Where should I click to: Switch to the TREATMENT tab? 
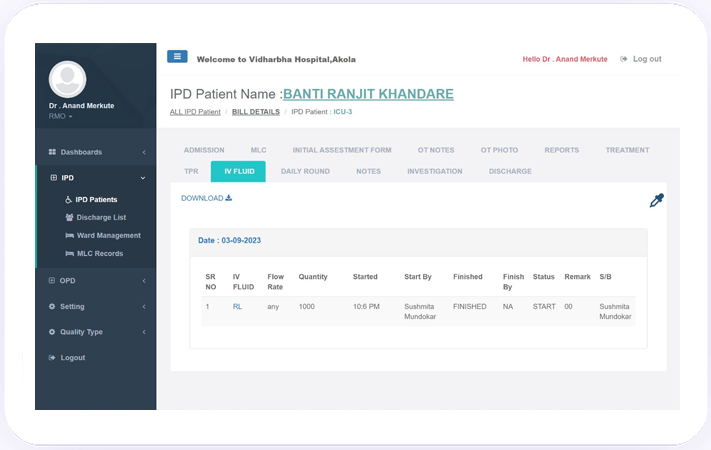pos(627,150)
